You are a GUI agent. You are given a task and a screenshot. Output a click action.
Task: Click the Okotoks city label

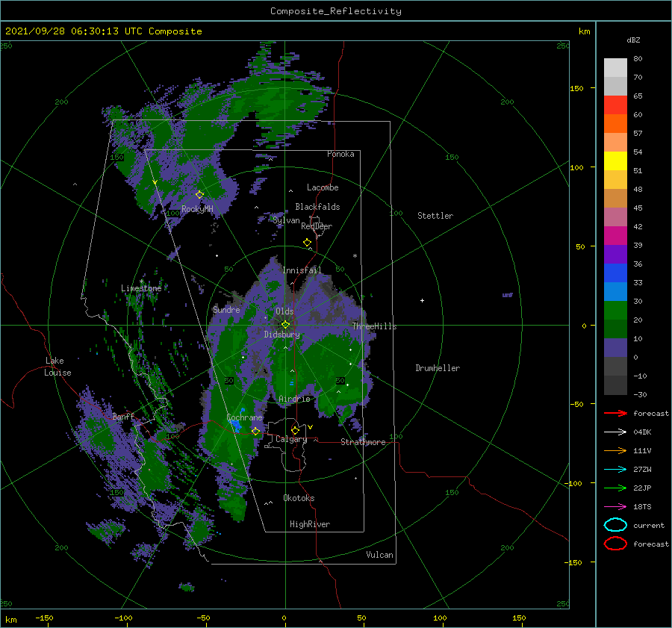coord(299,498)
